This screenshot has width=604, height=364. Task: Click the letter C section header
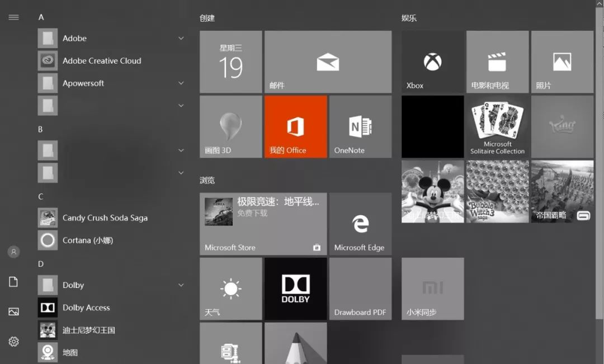point(41,197)
